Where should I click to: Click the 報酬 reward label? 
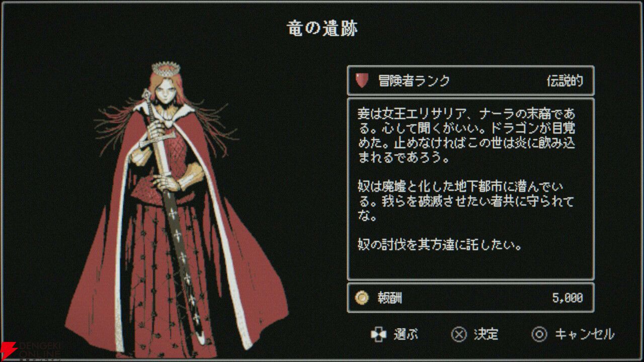(390, 298)
